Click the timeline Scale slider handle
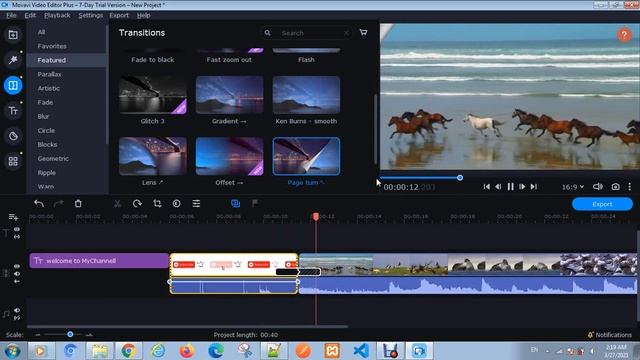 (70, 334)
